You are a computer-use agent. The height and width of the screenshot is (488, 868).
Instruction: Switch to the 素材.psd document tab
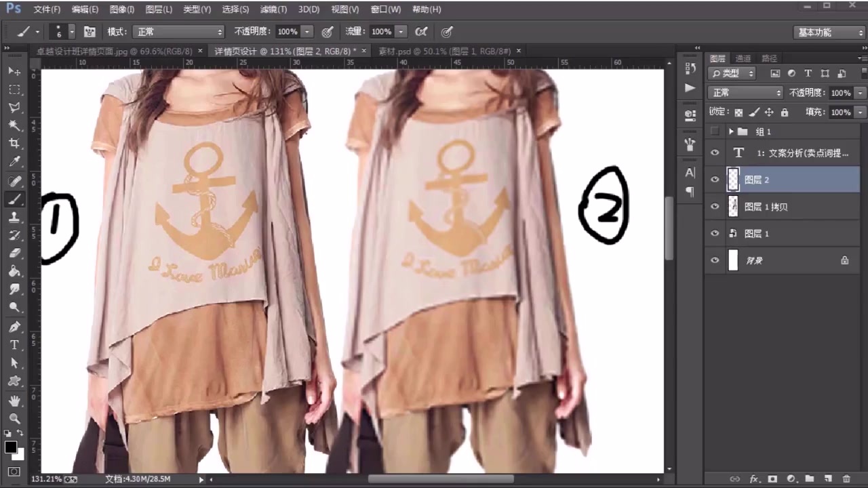click(x=444, y=51)
